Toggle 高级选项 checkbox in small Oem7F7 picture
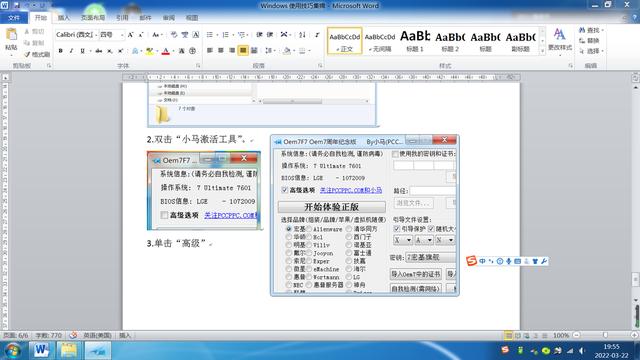640x360 pixels. coord(164,215)
